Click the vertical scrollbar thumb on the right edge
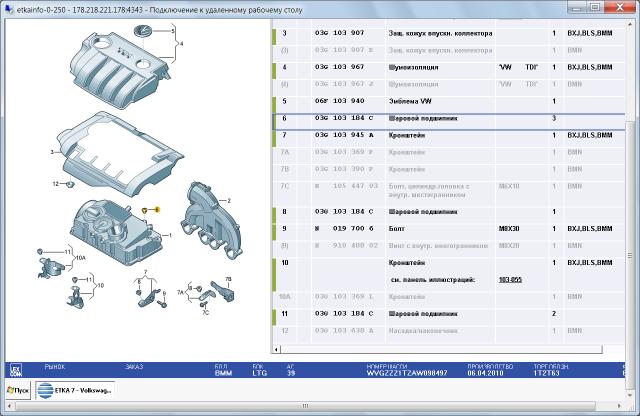Image resolution: width=640 pixels, height=416 pixels. coord(630,256)
